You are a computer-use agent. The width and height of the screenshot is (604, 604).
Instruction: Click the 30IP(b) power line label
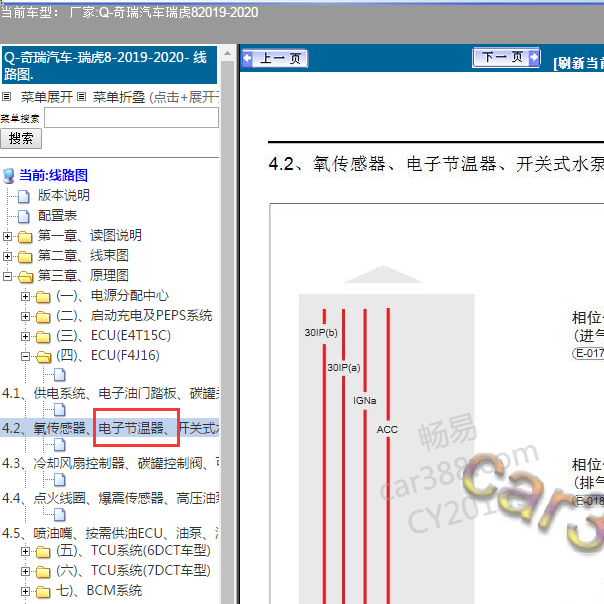tap(321, 333)
